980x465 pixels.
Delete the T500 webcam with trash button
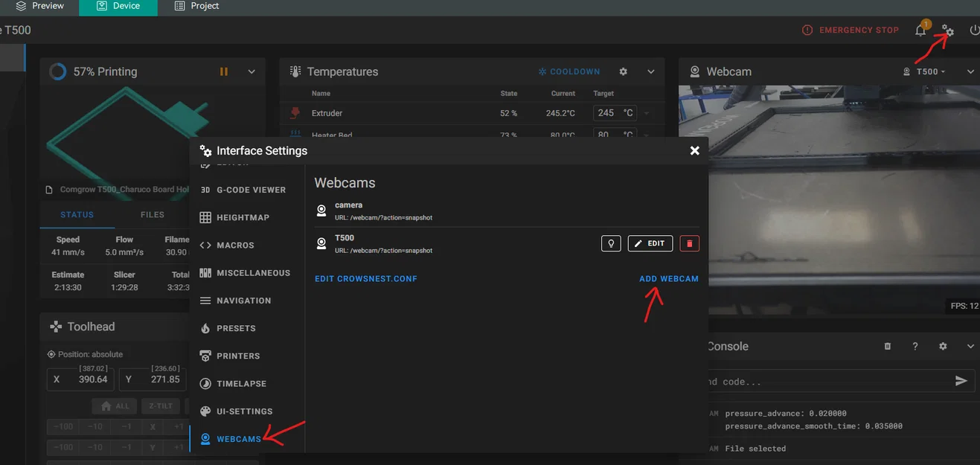pyautogui.click(x=690, y=243)
